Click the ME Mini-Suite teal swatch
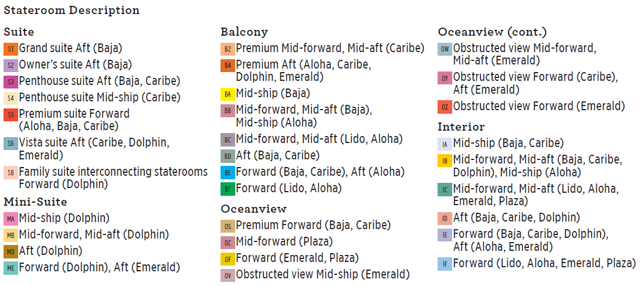 pyautogui.click(x=11, y=268)
